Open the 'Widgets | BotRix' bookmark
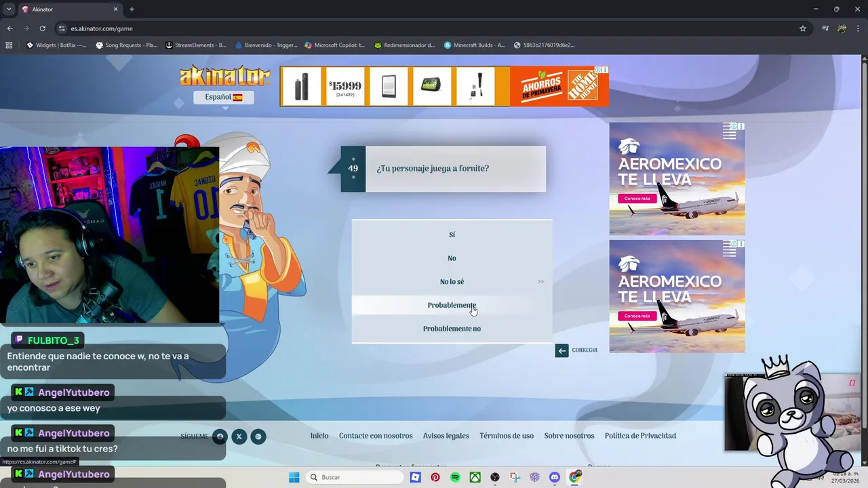The image size is (868, 488). pos(56,45)
